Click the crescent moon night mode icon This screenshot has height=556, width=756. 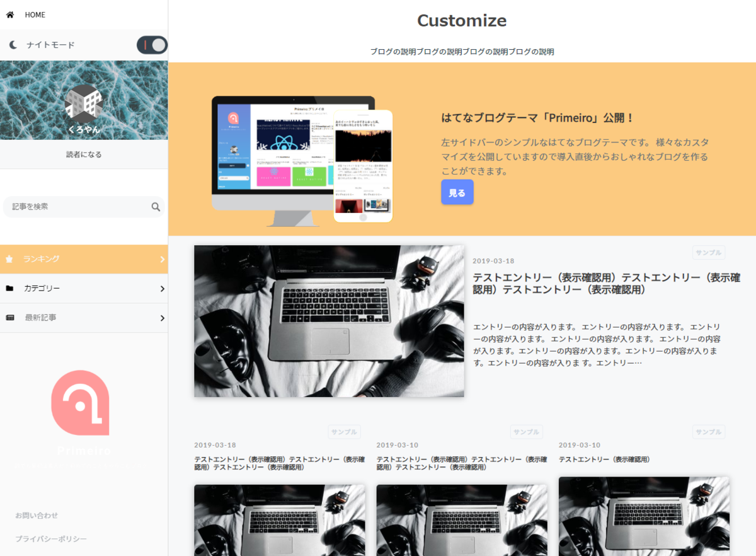(13, 45)
